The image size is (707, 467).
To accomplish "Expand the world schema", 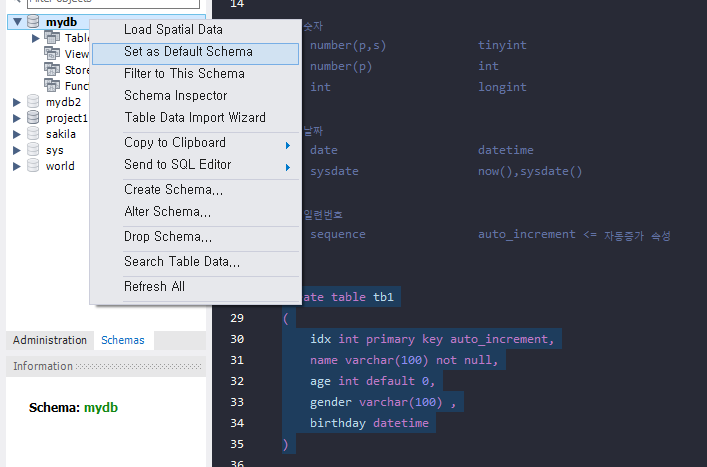I will tap(17, 166).
